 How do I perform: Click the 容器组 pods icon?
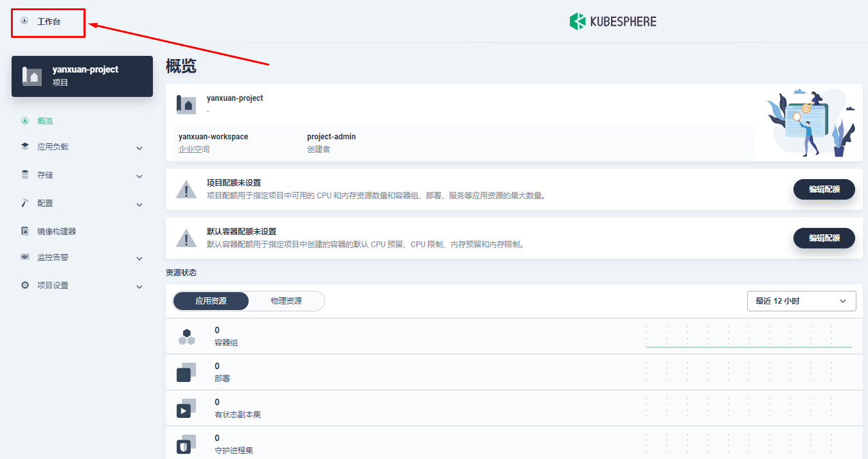pyautogui.click(x=186, y=336)
